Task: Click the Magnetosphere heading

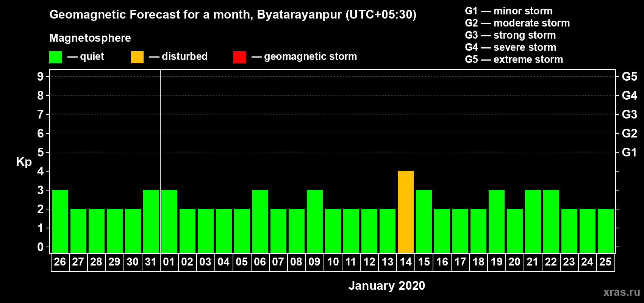Action: [90, 38]
